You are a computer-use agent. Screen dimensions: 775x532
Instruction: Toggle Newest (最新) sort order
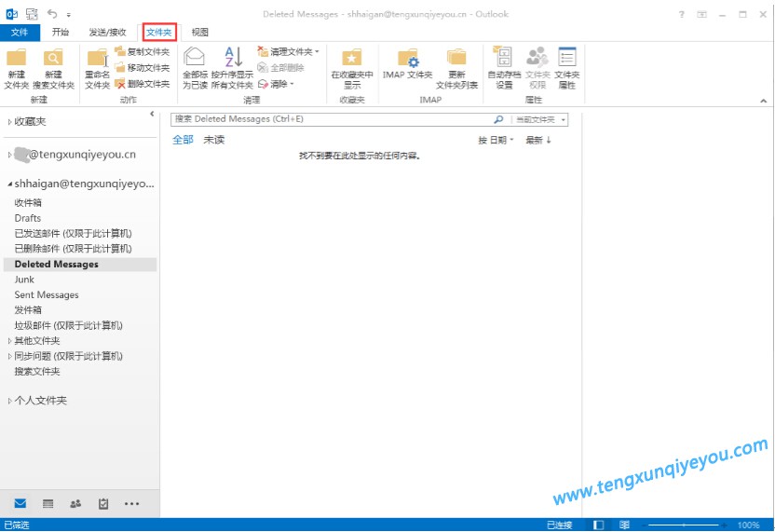pos(538,141)
